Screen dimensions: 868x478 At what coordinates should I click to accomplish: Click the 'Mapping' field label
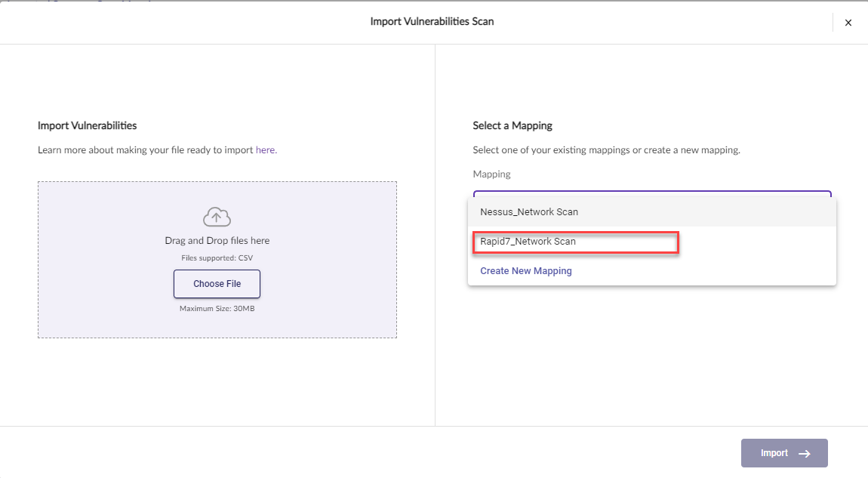pyautogui.click(x=491, y=174)
